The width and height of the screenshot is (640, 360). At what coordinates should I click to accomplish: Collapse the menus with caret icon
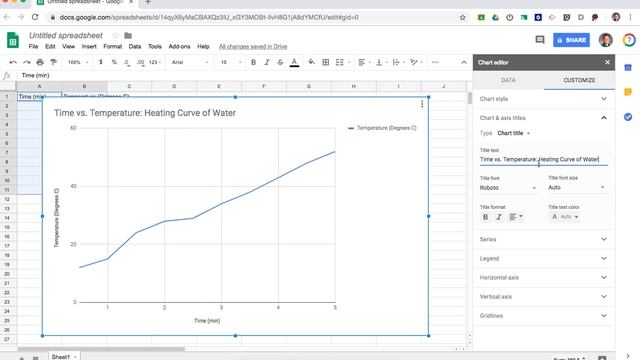coord(464,62)
